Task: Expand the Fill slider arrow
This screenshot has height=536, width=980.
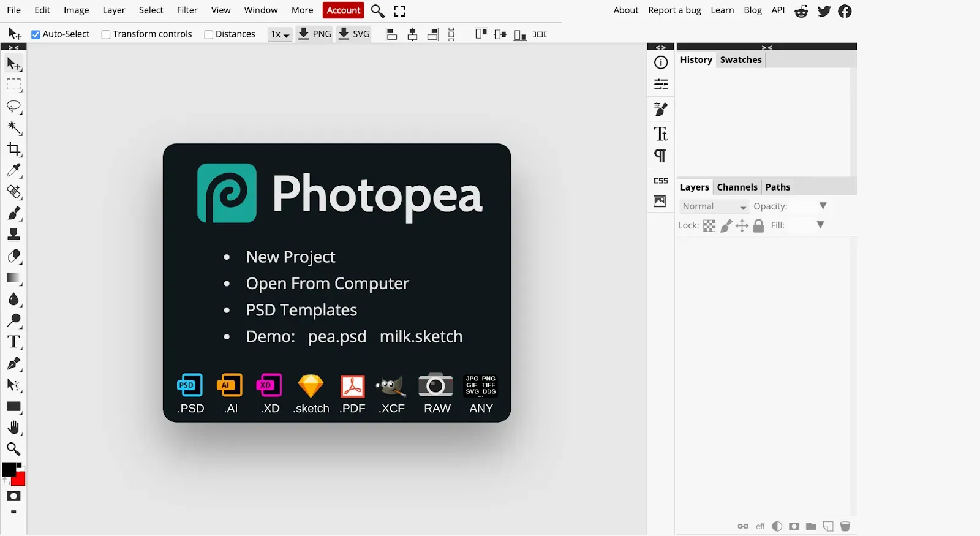Action: click(821, 225)
